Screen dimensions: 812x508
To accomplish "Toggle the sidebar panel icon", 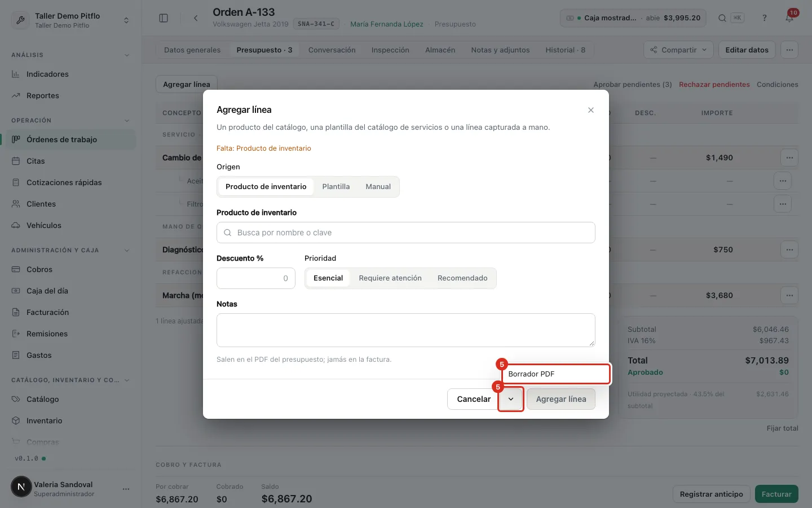I will coord(164,18).
